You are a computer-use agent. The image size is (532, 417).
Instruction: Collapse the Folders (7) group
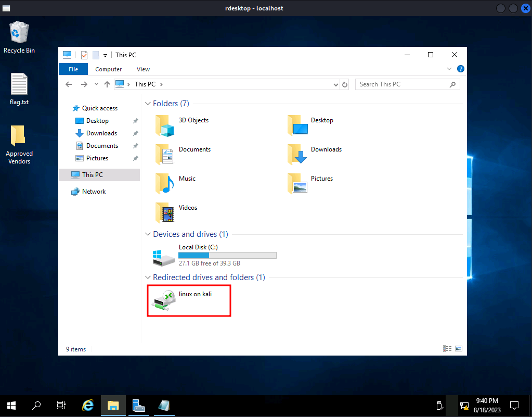click(x=148, y=104)
